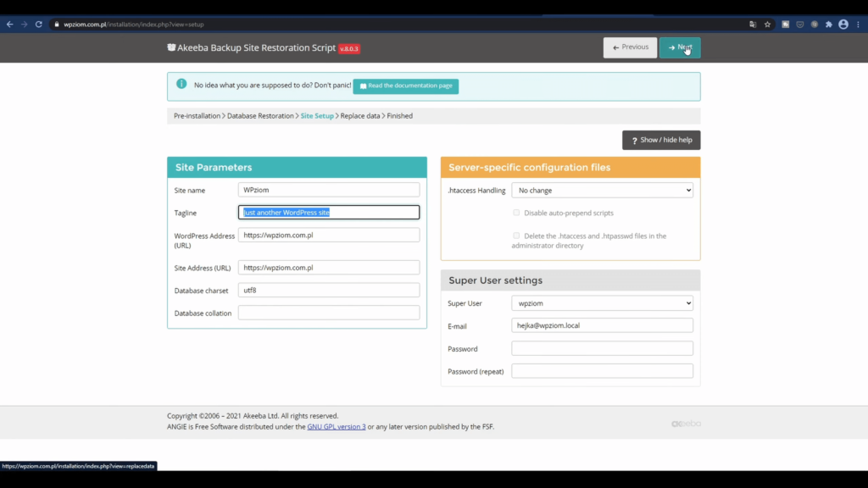Open the Chrome profile avatar

pyautogui.click(x=843, y=25)
